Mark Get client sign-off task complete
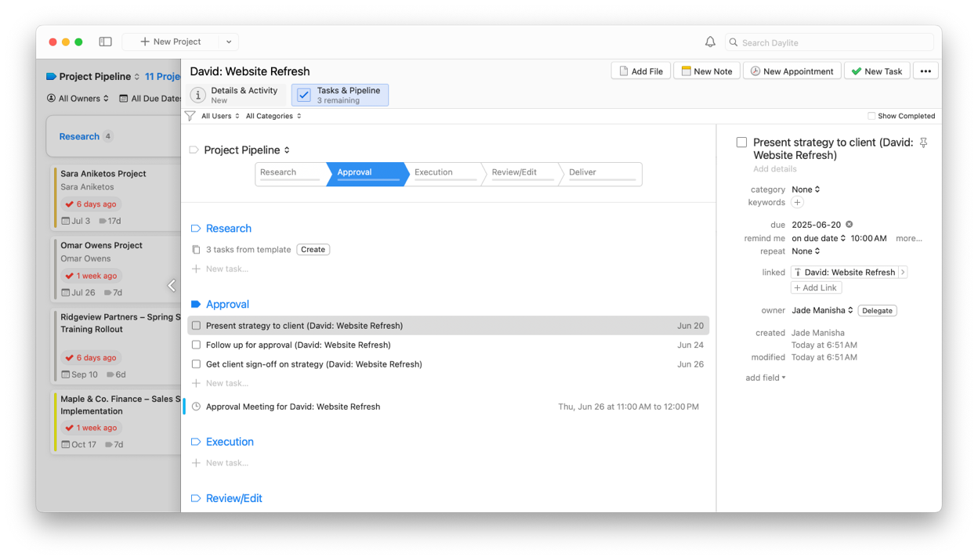 click(196, 364)
